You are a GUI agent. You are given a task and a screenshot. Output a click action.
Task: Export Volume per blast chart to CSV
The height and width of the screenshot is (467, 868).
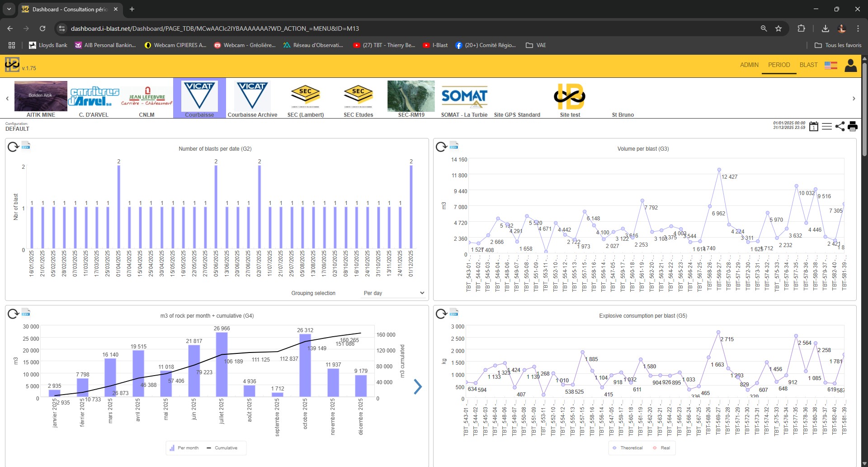[454, 146]
